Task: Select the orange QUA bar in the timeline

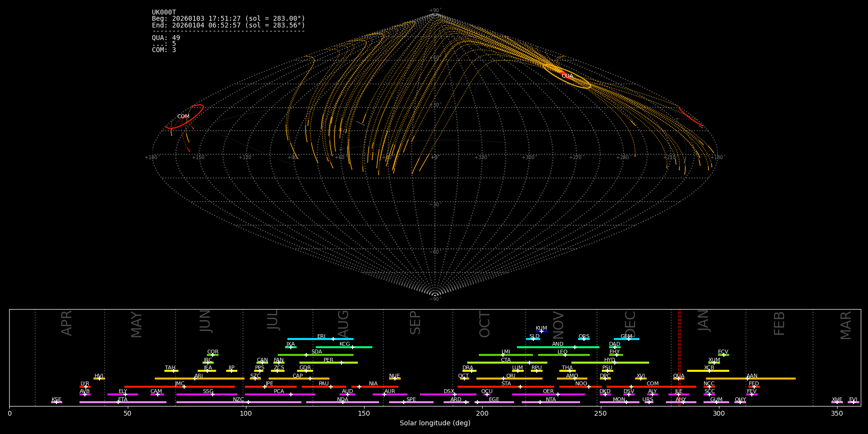Action: [x=678, y=379]
